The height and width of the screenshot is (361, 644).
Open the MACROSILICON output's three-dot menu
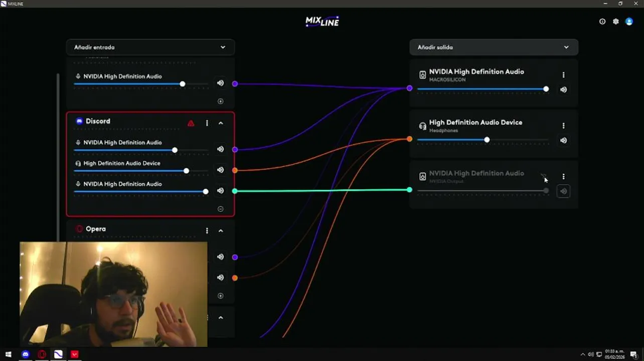coord(563,75)
